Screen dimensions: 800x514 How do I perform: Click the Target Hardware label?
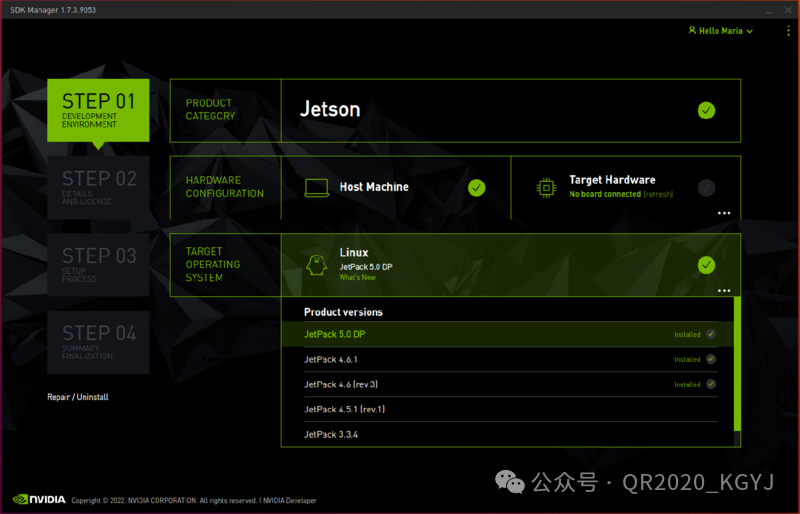point(612,180)
